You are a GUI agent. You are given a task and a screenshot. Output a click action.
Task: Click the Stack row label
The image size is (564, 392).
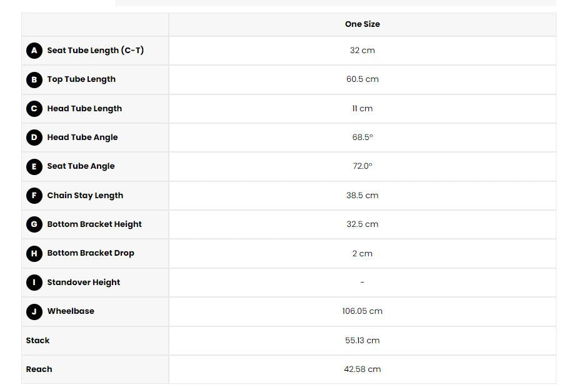pos(38,341)
